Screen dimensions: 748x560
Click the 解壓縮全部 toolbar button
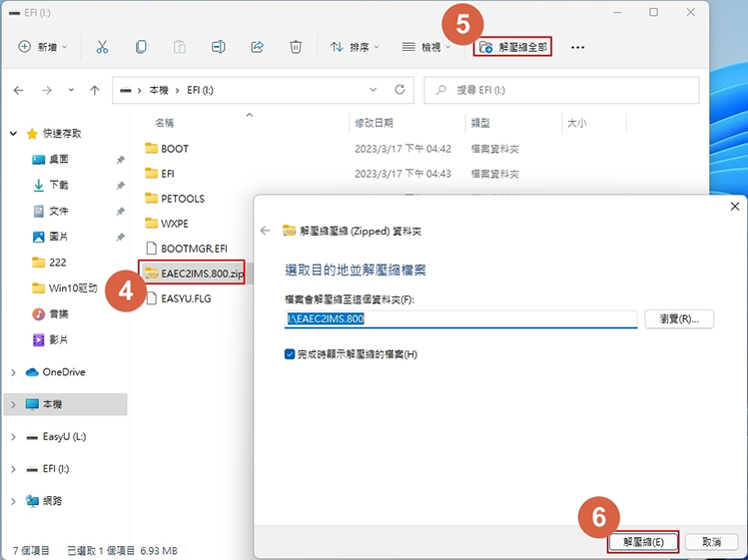(513, 47)
